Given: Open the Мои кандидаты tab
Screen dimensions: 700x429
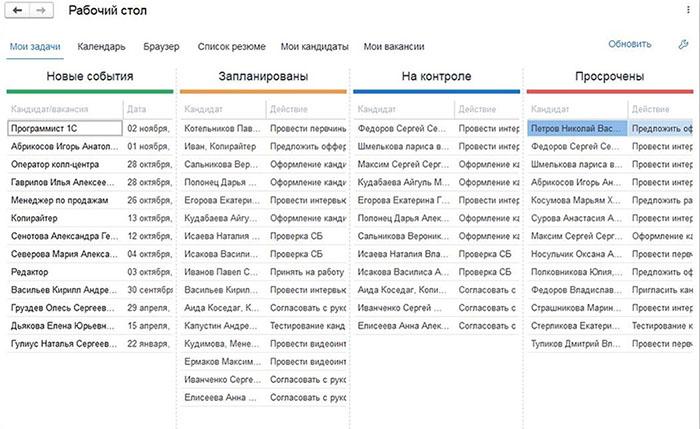Looking at the screenshot, I should point(314,46).
